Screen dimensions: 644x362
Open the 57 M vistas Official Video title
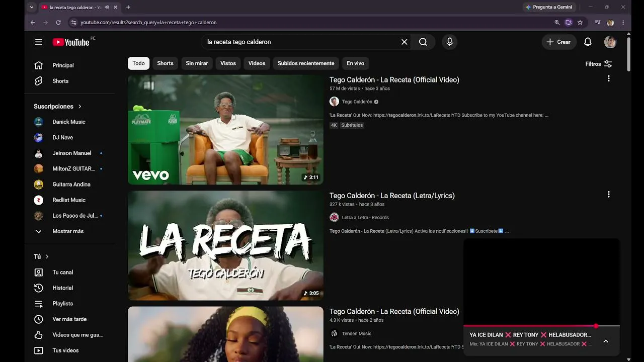[394, 80]
